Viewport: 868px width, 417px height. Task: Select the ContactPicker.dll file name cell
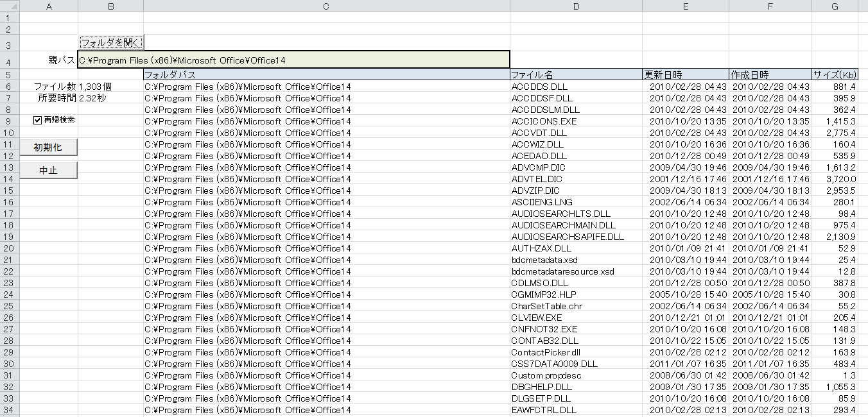576,352
